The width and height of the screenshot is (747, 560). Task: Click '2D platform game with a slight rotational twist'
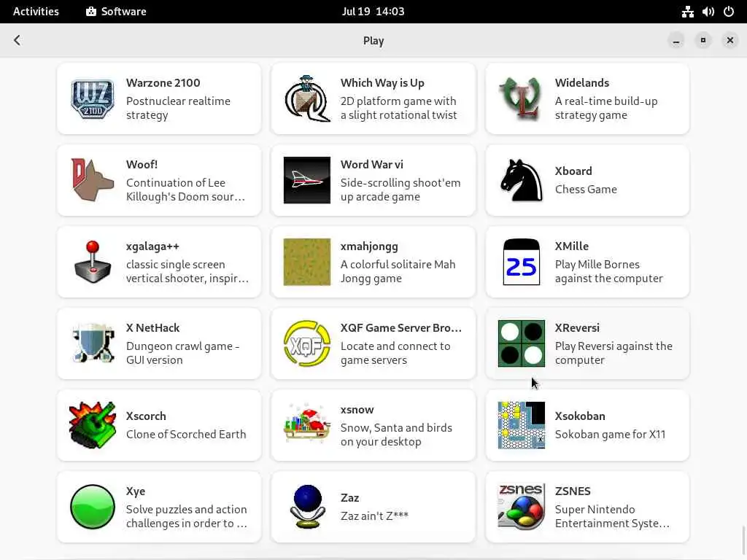coord(398,108)
